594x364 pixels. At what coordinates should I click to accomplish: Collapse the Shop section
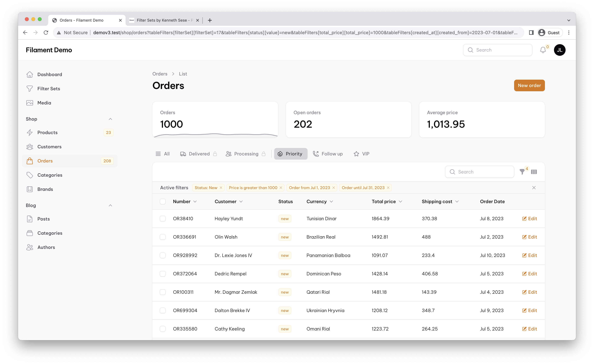pos(110,119)
